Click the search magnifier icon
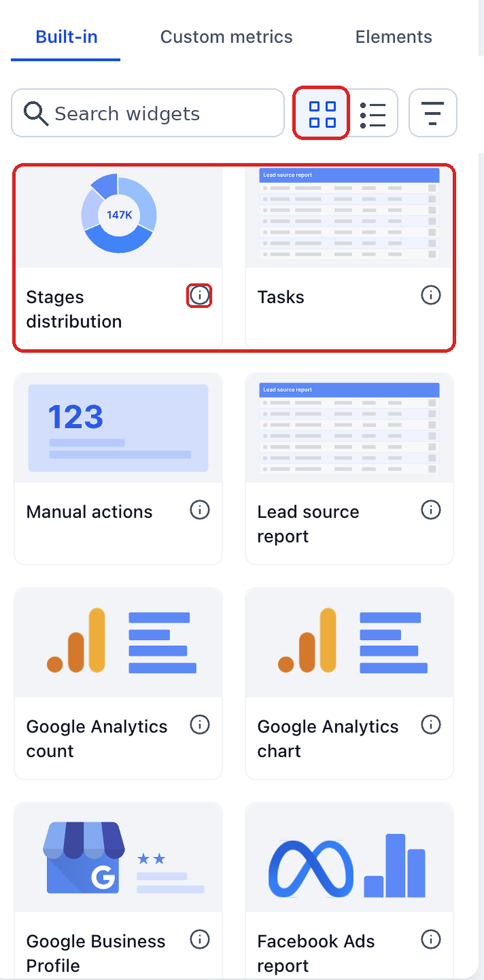484x980 pixels. tap(36, 113)
